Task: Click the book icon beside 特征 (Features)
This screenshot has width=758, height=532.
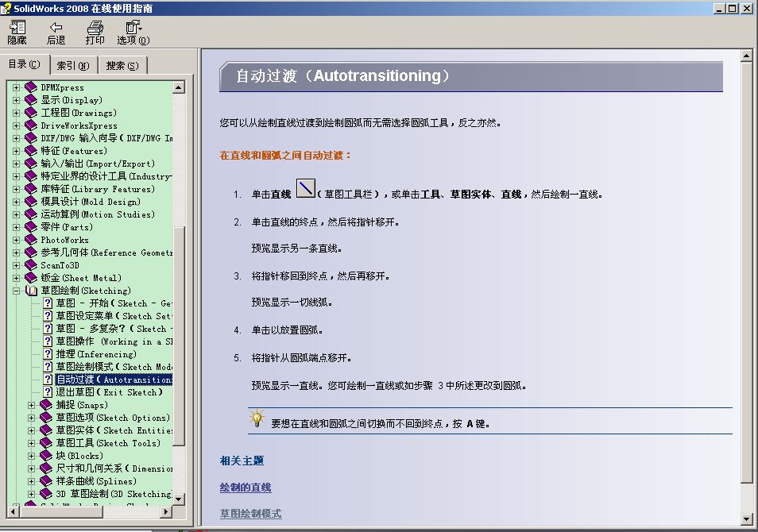Action: 31,151
